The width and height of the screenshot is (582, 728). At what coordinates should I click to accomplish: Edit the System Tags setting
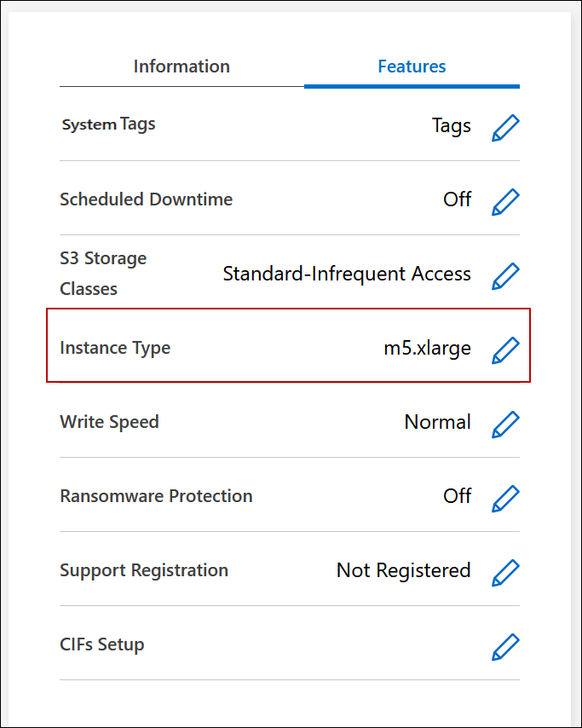(x=505, y=128)
